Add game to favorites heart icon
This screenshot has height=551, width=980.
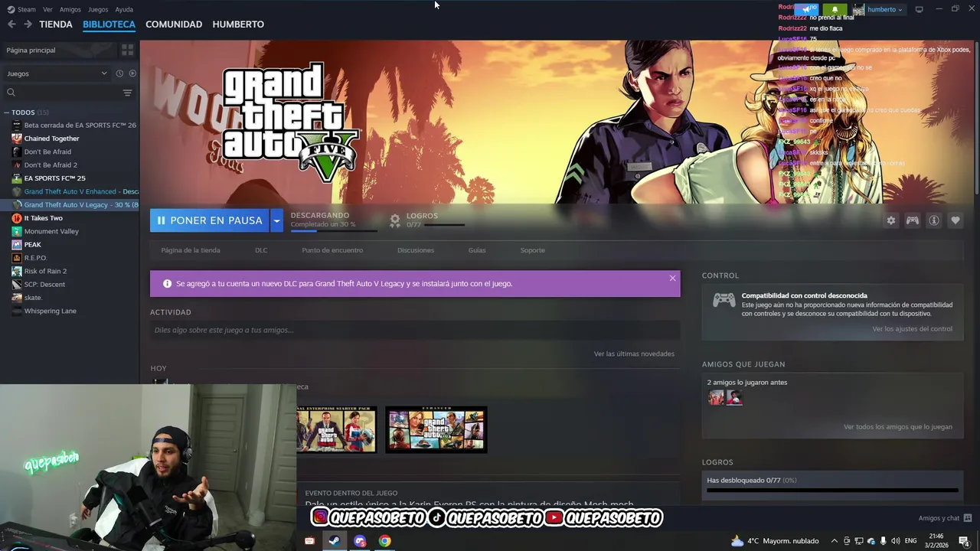(x=955, y=220)
